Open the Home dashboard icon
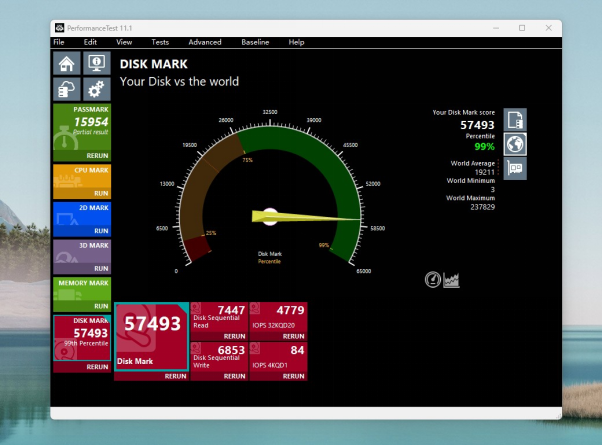Viewport: 602px width, 445px height. pos(67,63)
